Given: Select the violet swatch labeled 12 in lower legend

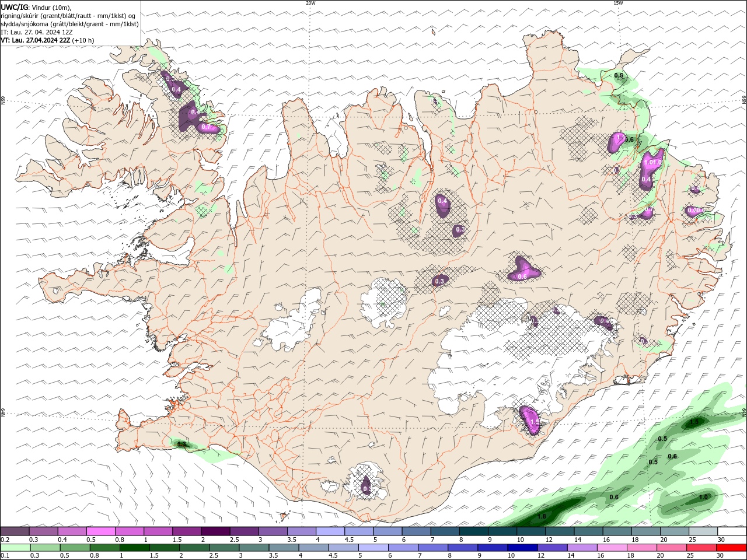Looking at the screenshot, I should point(553,548).
